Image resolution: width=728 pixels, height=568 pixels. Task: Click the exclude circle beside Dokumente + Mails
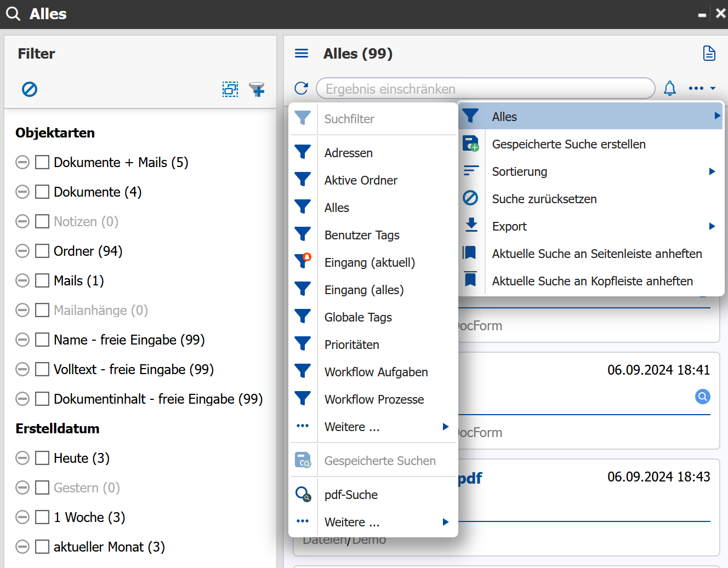pos(22,162)
